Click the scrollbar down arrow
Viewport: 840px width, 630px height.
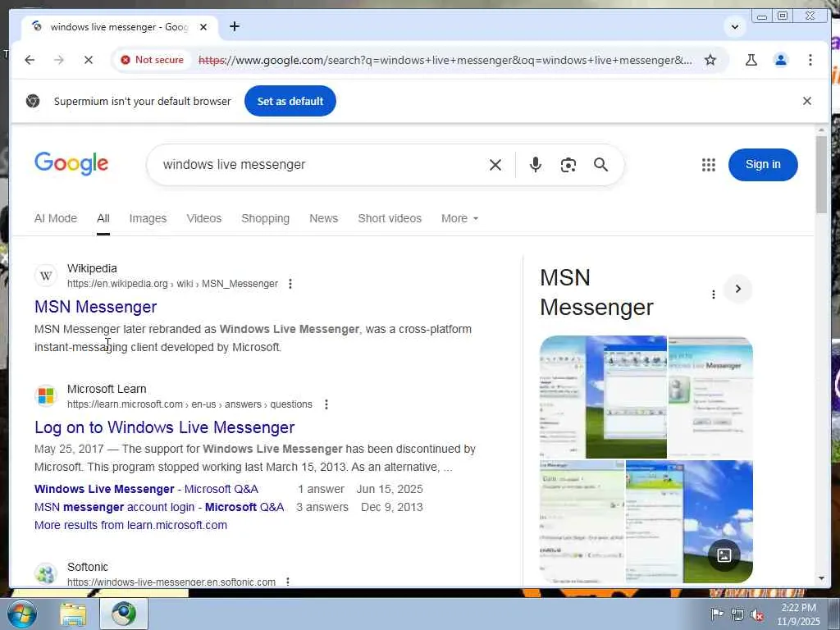pyautogui.click(x=822, y=578)
